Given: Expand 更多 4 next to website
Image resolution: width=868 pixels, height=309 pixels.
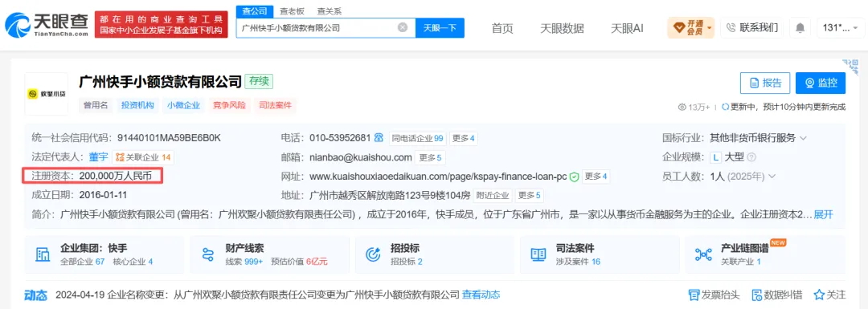Looking at the screenshot, I should coord(596,177).
